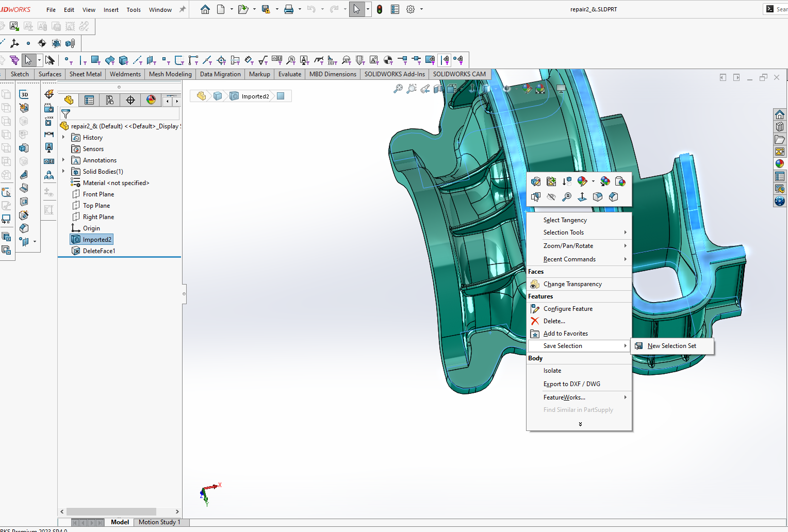
Task: Open the PropertyManager tab
Action: pyautogui.click(x=89, y=100)
